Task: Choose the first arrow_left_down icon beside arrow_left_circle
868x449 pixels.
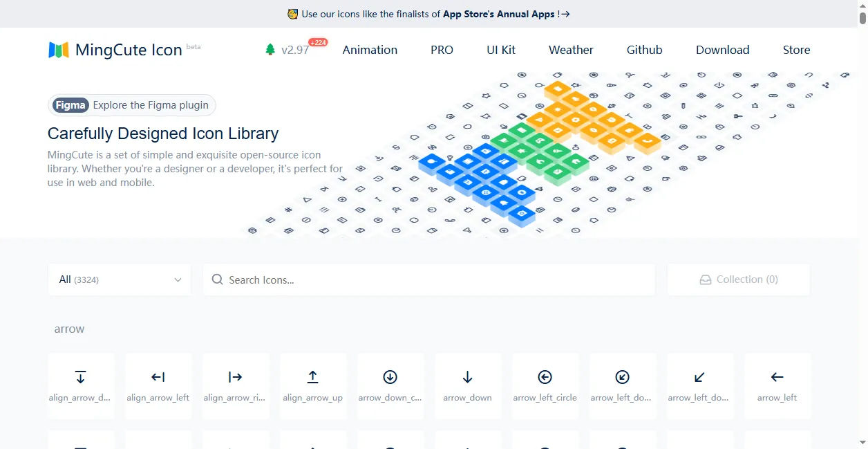Action: pyautogui.click(x=622, y=385)
